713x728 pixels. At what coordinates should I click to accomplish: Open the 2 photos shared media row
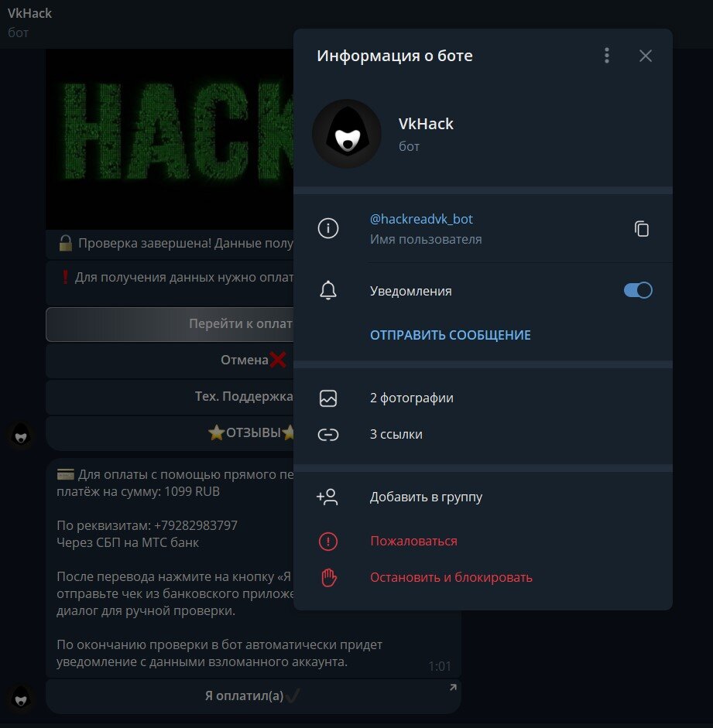(483, 398)
